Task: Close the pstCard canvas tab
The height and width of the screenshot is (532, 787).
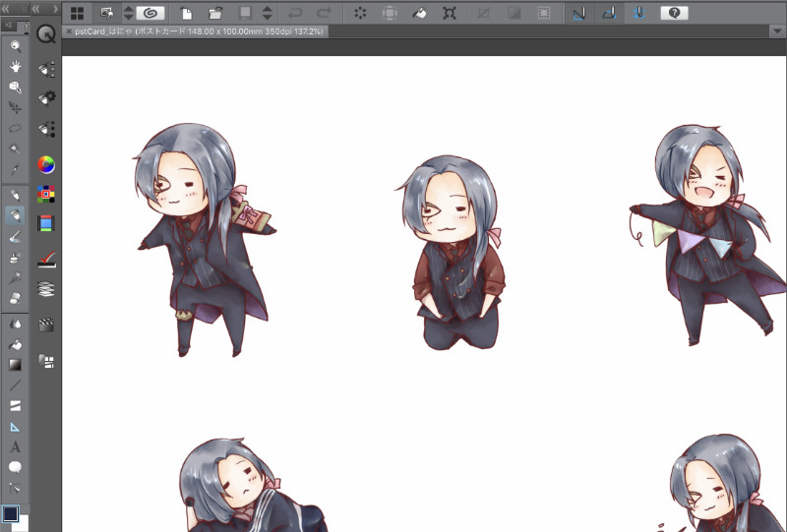Action: click(69, 31)
